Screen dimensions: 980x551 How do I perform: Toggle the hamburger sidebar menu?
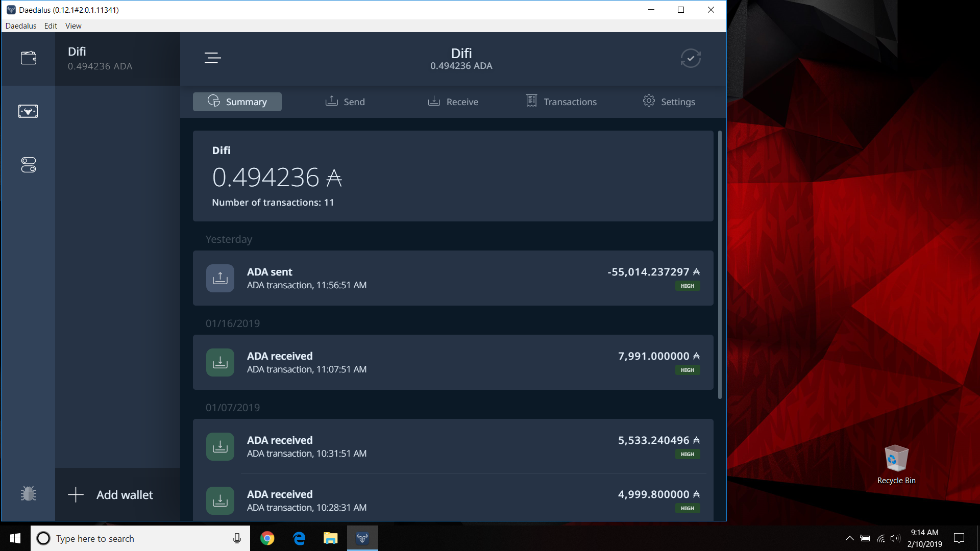coord(212,58)
